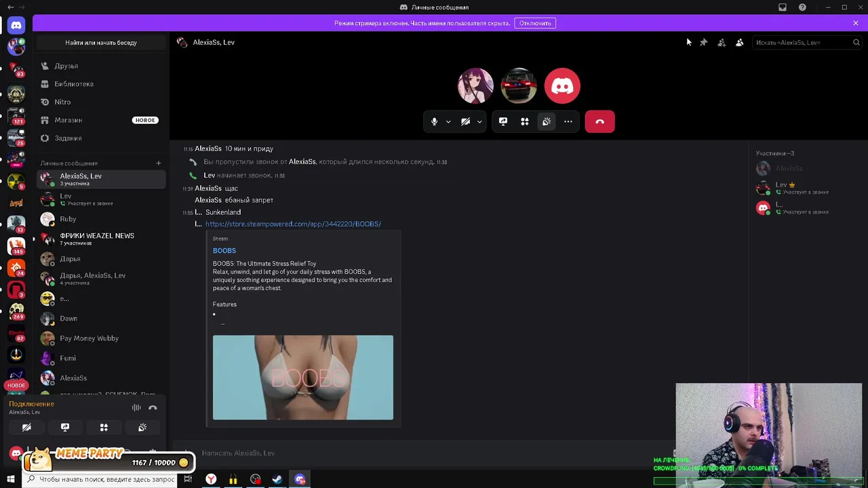Open OBS Studio from the taskbar
868x488 pixels.
tap(255, 479)
